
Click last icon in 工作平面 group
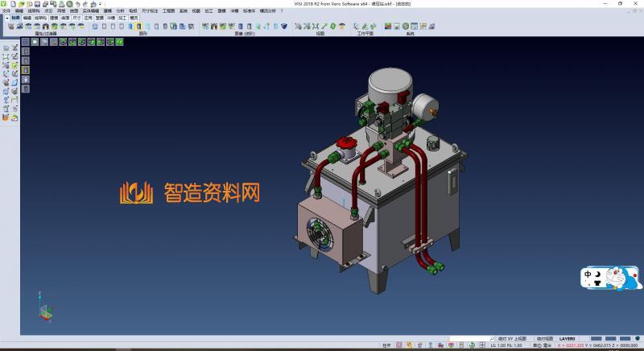tap(373, 27)
